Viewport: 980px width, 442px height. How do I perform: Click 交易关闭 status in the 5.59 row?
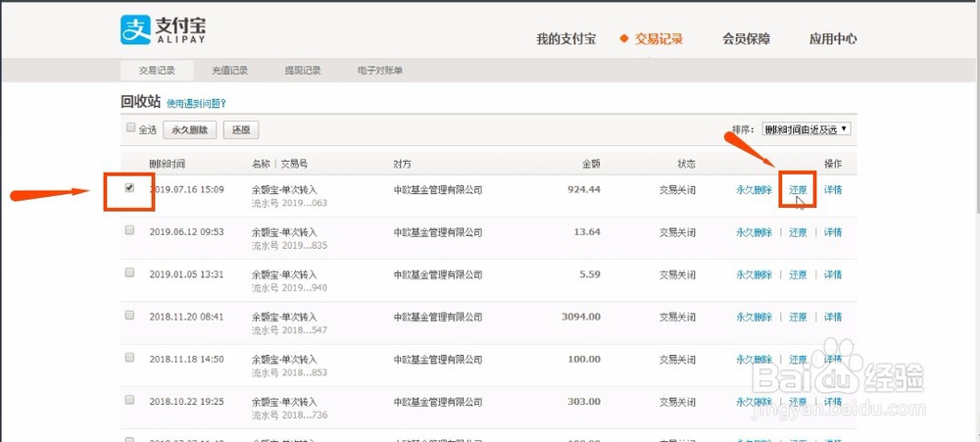[677, 274]
